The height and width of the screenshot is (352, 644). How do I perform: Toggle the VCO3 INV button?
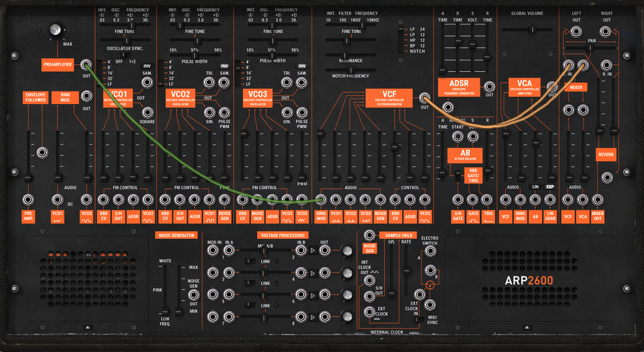tap(302, 66)
